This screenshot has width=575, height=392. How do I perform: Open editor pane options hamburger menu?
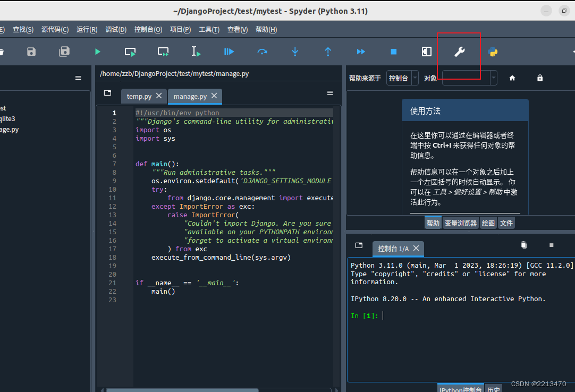[330, 93]
